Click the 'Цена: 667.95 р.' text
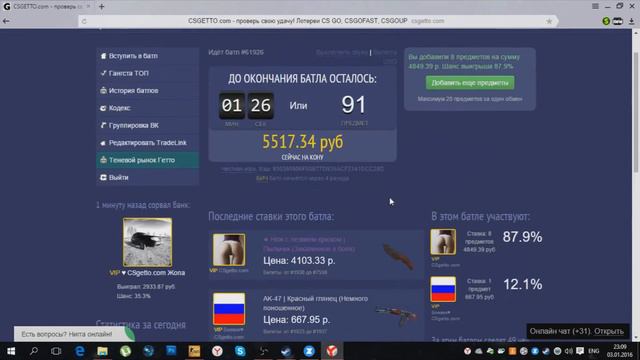 pyautogui.click(x=297, y=320)
